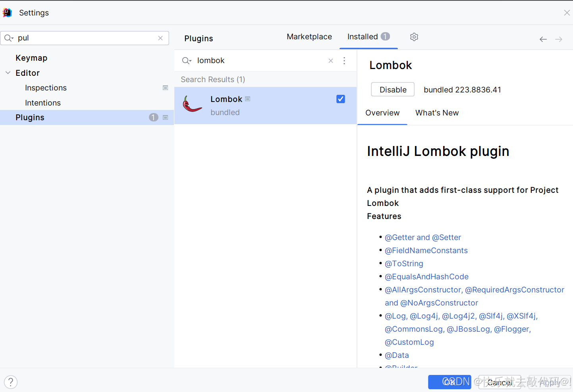Confirm with the OK button
This screenshot has height=392, width=573.
[450, 382]
